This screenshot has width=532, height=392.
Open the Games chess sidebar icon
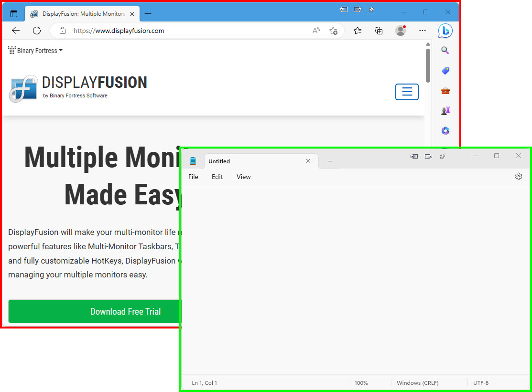pos(445,111)
